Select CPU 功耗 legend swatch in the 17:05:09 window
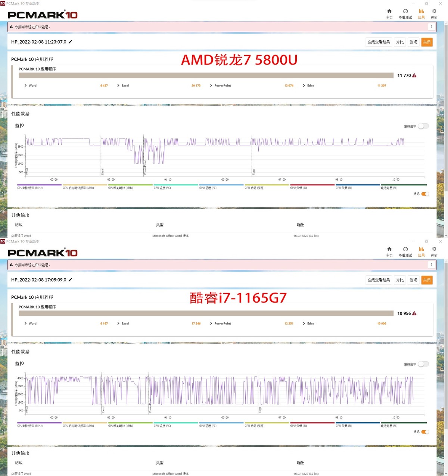448x476 pixels. point(267,423)
